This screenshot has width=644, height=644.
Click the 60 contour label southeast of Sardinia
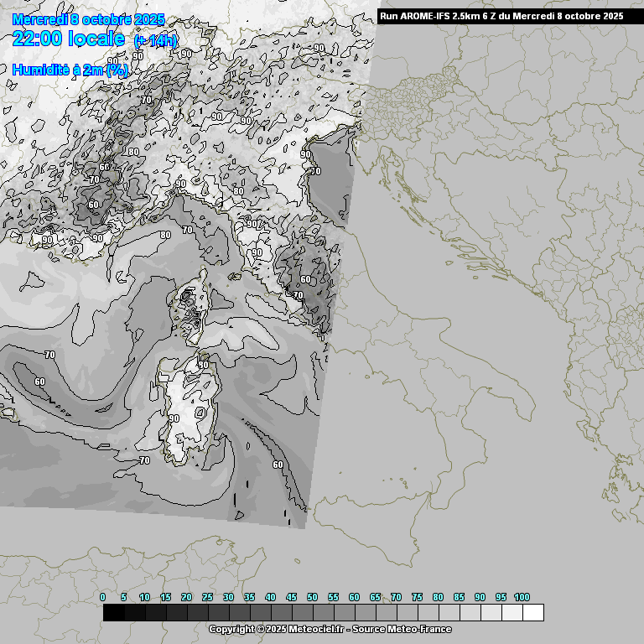(278, 465)
